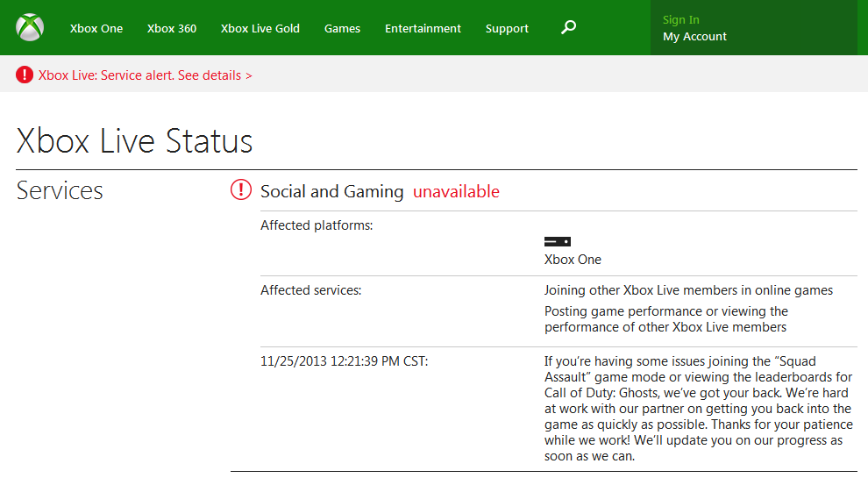Go to the Entertainment menu
The width and height of the screenshot is (868, 478).
click(423, 28)
